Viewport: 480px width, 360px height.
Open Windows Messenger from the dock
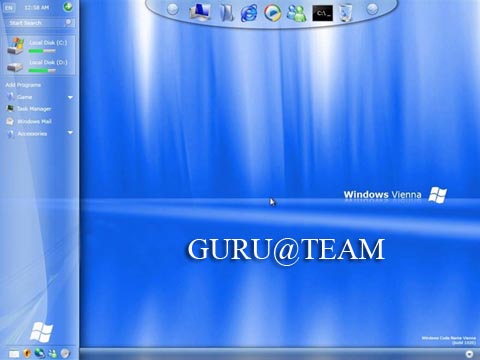point(296,13)
